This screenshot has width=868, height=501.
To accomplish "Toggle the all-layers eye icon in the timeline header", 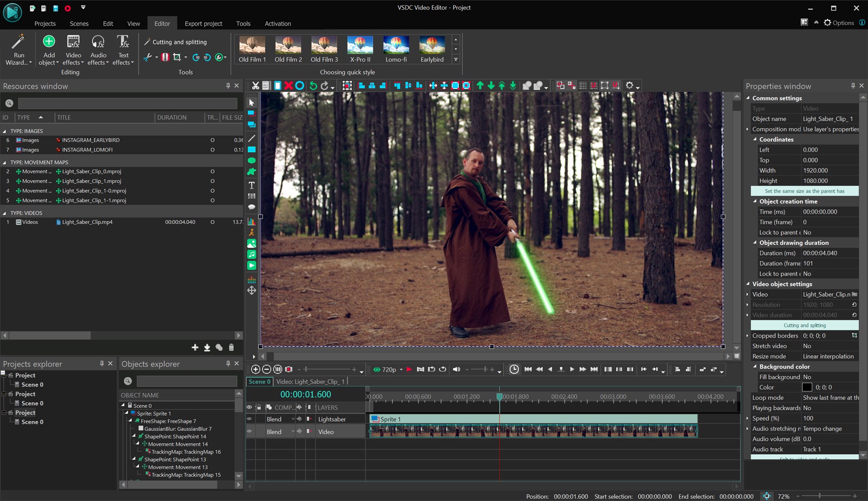I will pos(250,407).
